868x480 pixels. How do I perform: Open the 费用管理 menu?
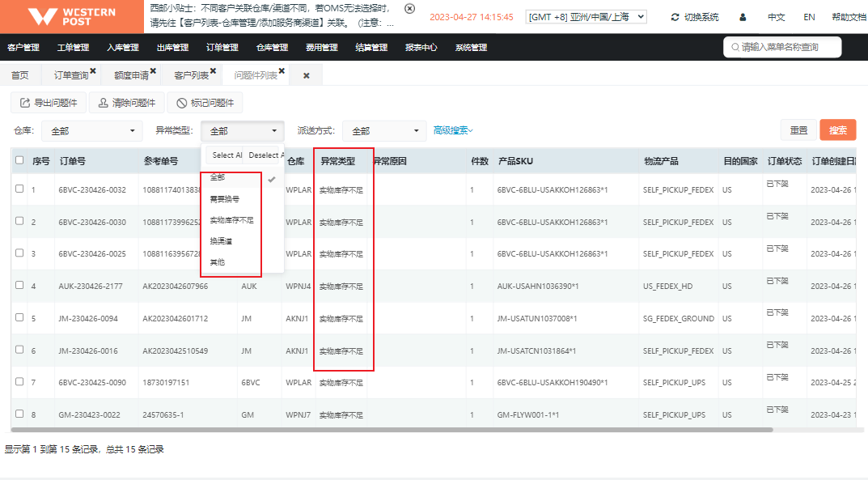click(x=322, y=48)
